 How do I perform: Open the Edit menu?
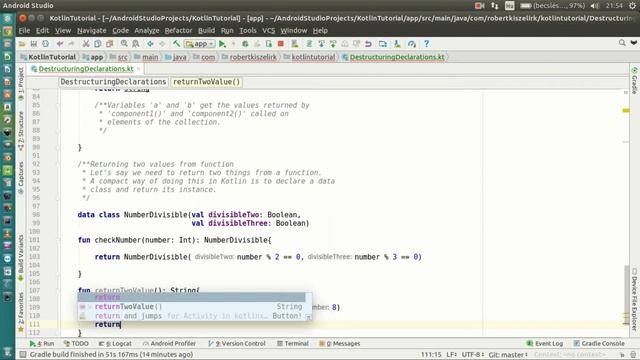point(42,31)
